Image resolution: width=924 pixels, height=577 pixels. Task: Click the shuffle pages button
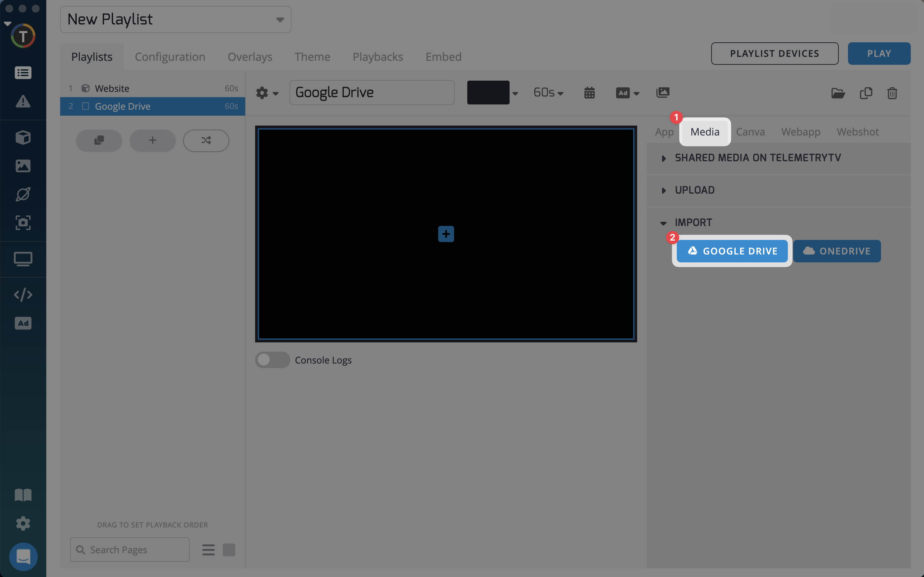point(206,140)
